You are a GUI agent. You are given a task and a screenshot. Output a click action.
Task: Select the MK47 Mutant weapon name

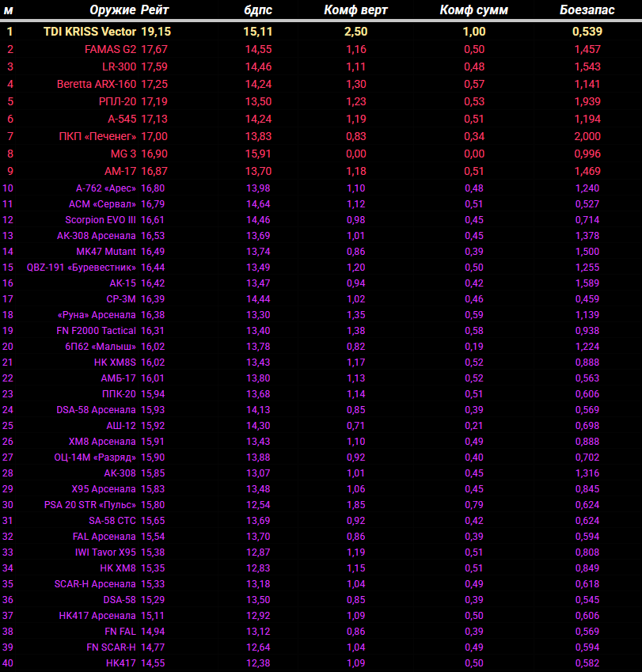pyautogui.click(x=106, y=252)
